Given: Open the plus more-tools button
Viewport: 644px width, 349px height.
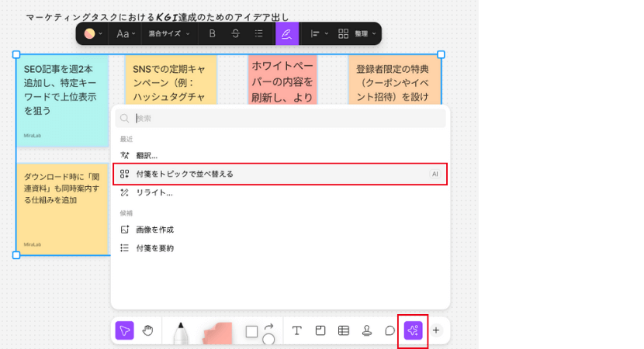Looking at the screenshot, I should pyautogui.click(x=436, y=330).
